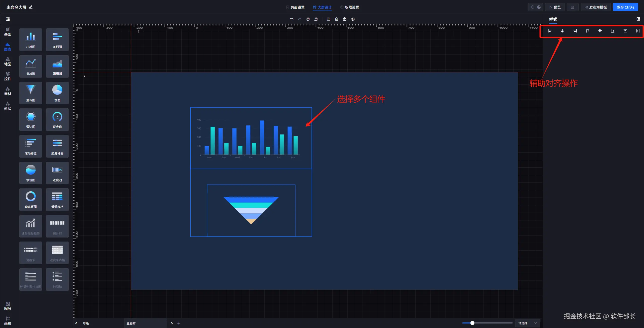Screen dimensions: 644x328
Task: Click the align top edges icon
Action: [587, 31]
